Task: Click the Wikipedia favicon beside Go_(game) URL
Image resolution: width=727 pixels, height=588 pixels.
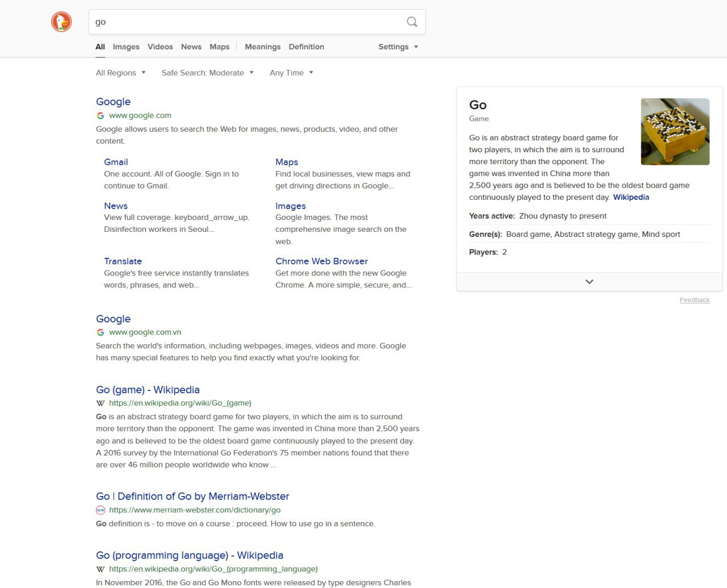Action: click(x=101, y=403)
